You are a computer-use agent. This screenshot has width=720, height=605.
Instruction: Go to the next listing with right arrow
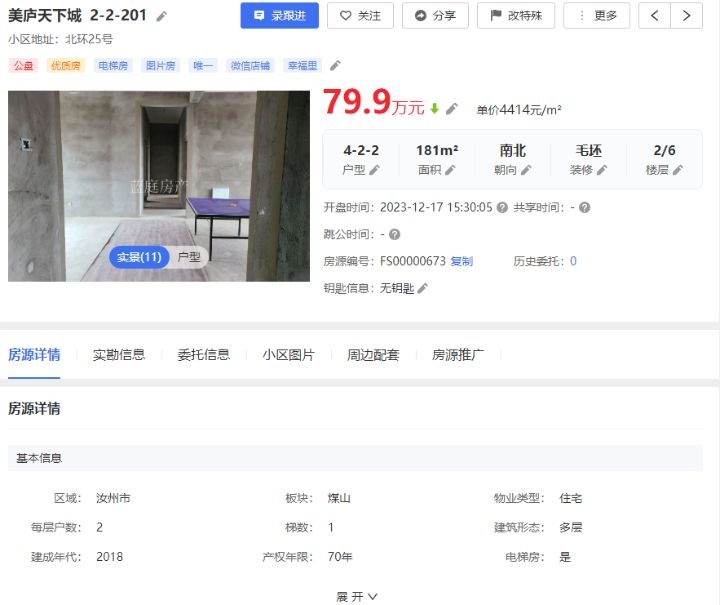[x=686, y=16]
